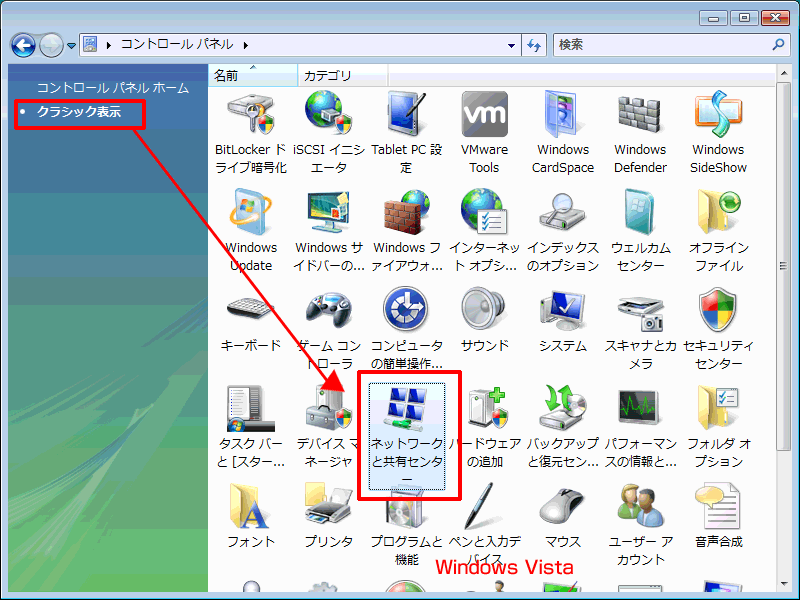Image resolution: width=800 pixels, height=600 pixels.
Task: Expand コントロール パネル breadcrumb arrow
Action: click(246, 45)
